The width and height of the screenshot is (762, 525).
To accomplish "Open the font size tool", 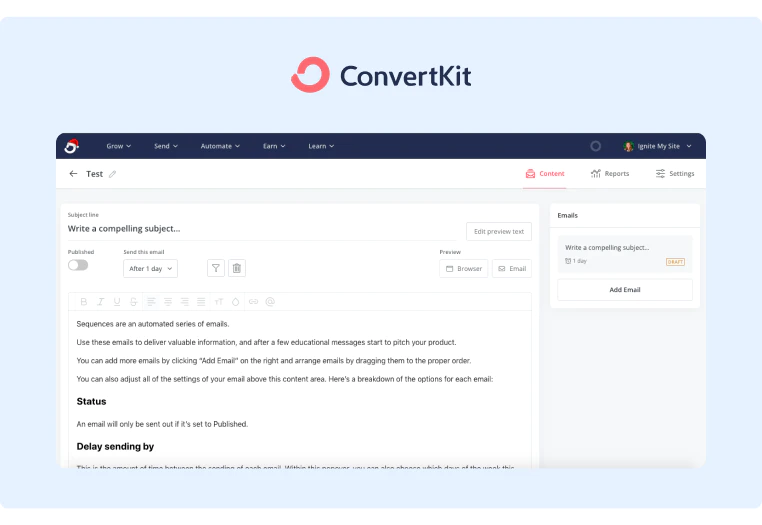I will (219, 302).
